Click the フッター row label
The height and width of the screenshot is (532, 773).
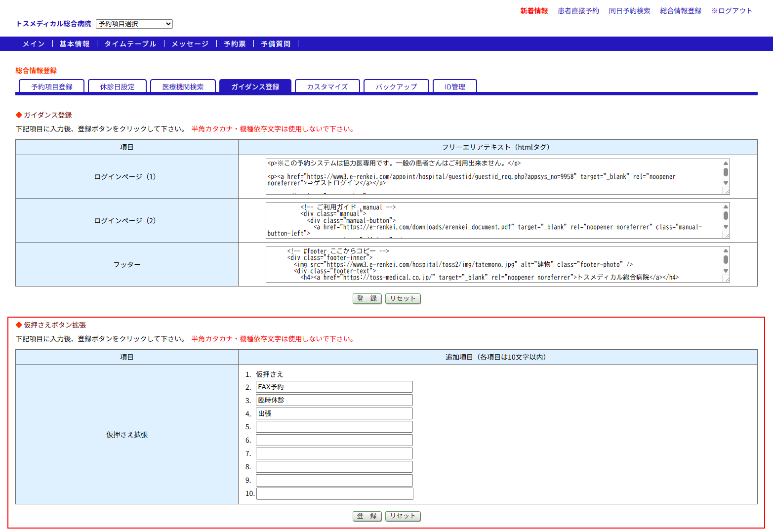coord(127,265)
